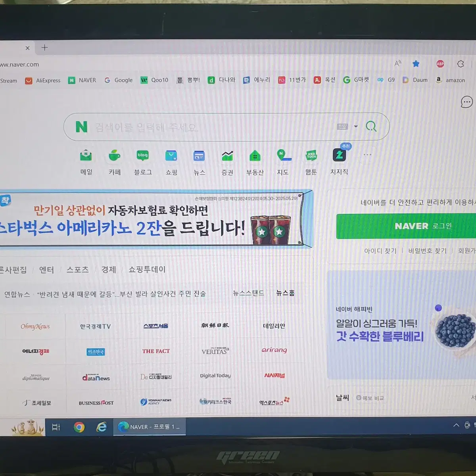Screen dimensions: 476x476
Task: Open a new browser tab with plus
Action: [x=44, y=48]
